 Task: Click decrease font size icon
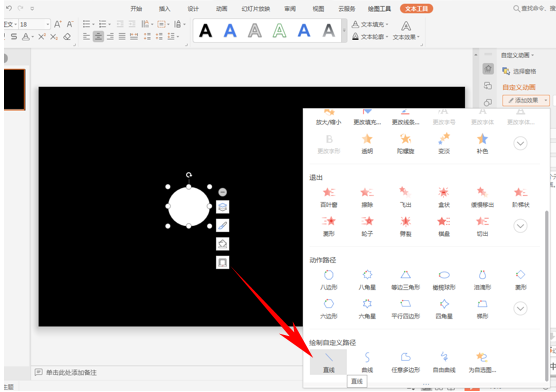click(x=70, y=24)
